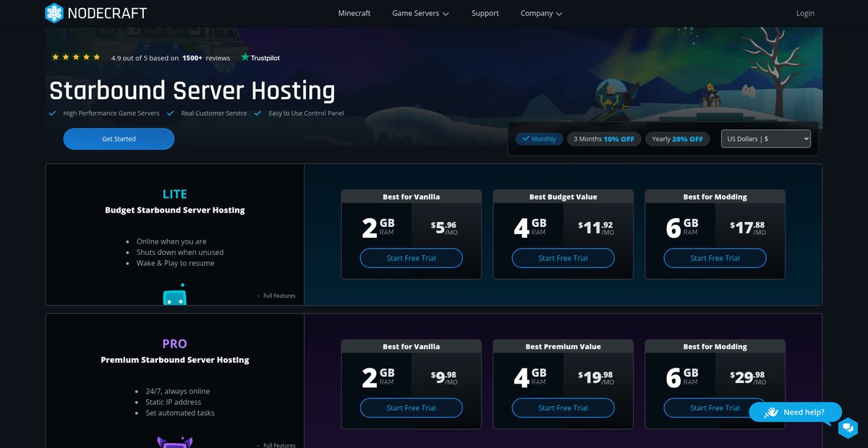
Task: Click the PRO plan title
Action: coord(174,343)
